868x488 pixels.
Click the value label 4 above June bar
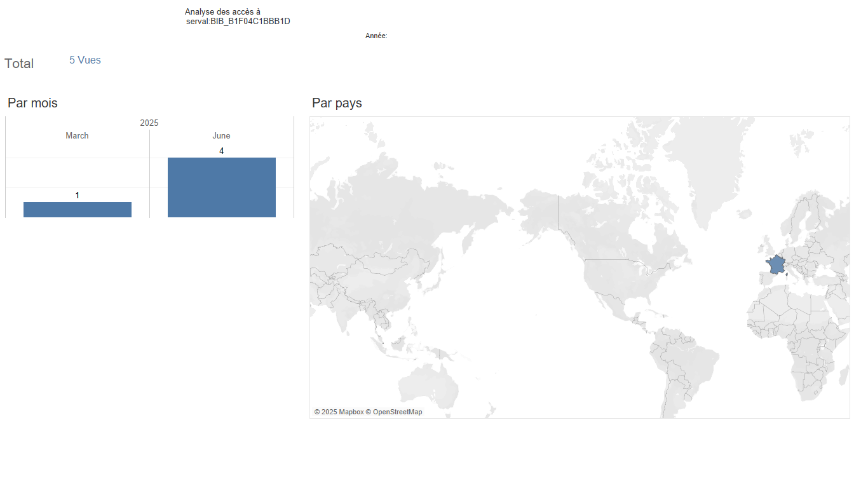(221, 151)
